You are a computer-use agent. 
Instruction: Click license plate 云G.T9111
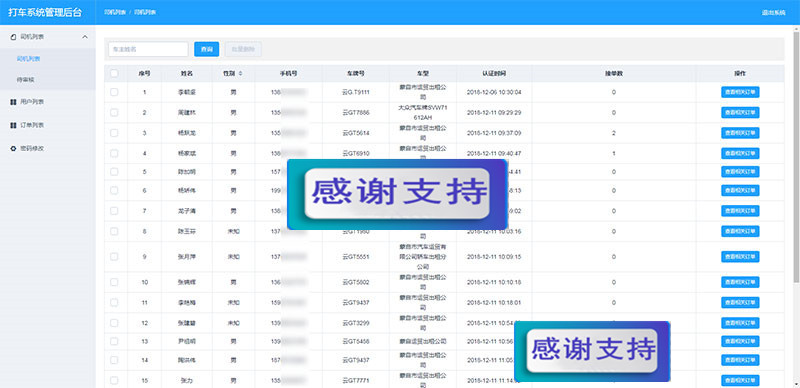(x=356, y=92)
